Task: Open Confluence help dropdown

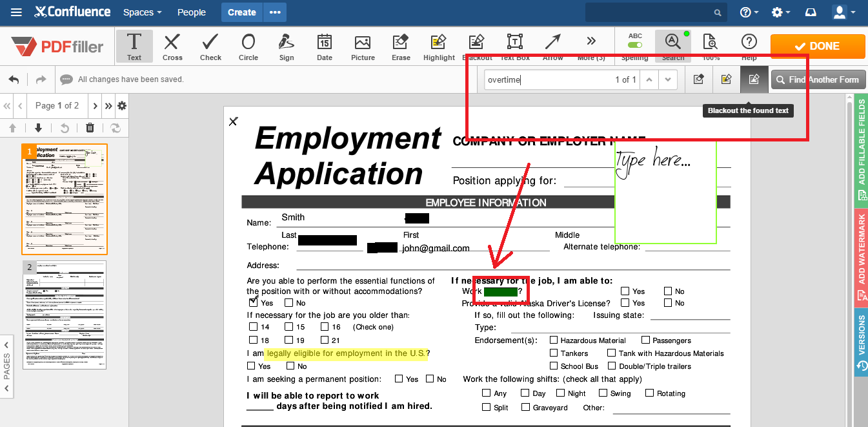Action: click(749, 12)
